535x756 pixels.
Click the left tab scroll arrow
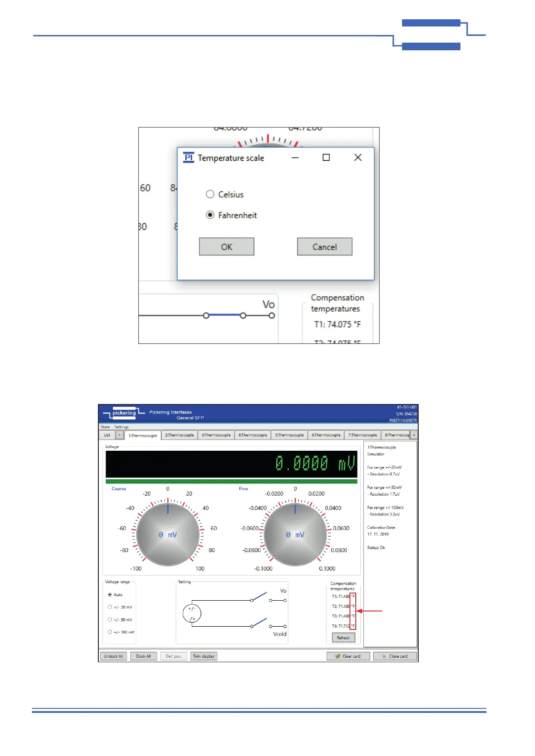119,435
